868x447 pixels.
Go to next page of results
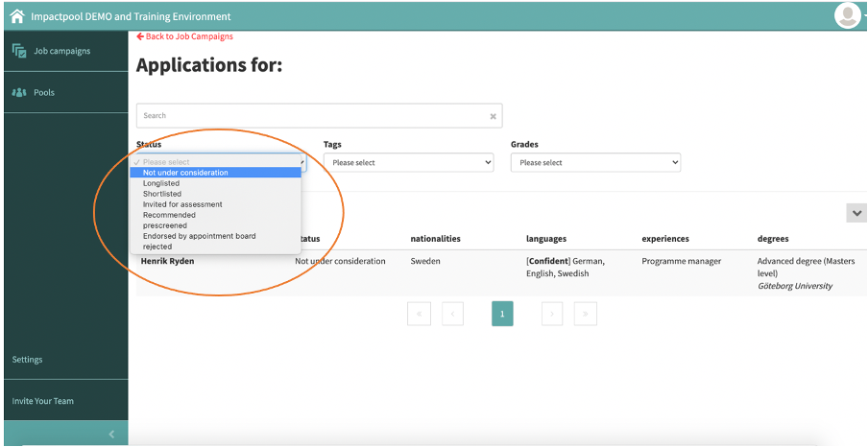[552, 314]
